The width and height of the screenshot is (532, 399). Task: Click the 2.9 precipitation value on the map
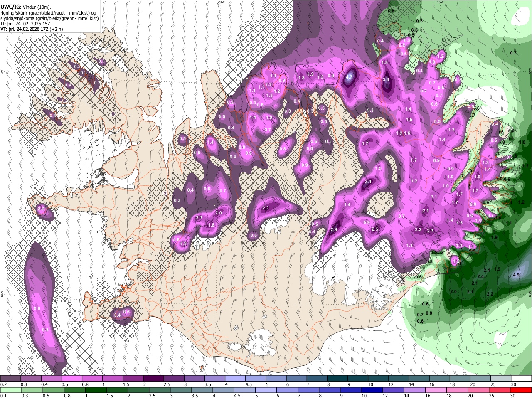point(334,230)
